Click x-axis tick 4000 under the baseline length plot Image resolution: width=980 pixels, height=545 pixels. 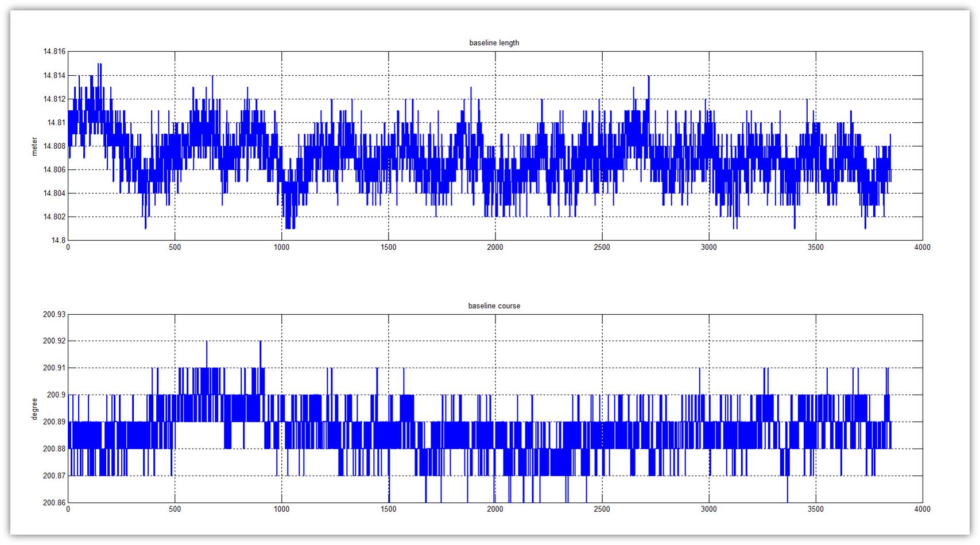(922, 248)
